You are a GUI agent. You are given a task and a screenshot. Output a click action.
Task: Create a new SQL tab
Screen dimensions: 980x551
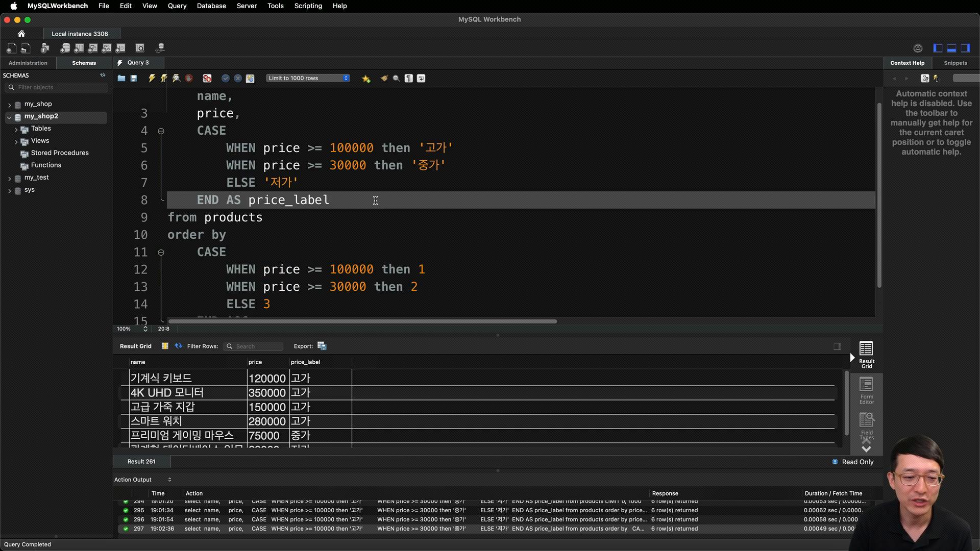11,48
